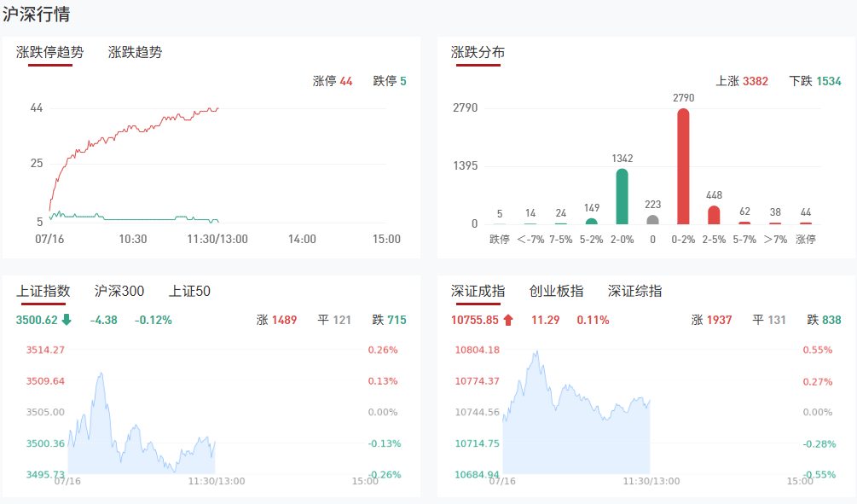
Task: Switch to the 上证50 tab
Action: [x=189, y=291]
